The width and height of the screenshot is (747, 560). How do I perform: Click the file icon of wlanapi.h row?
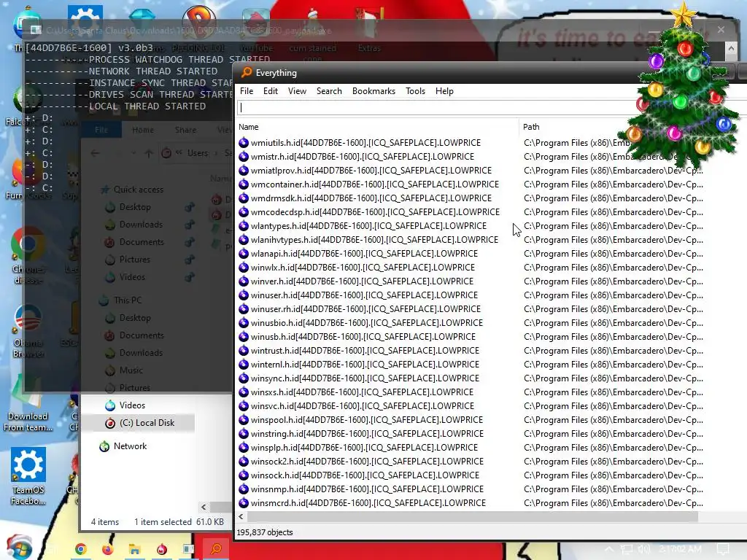(244, 253)
